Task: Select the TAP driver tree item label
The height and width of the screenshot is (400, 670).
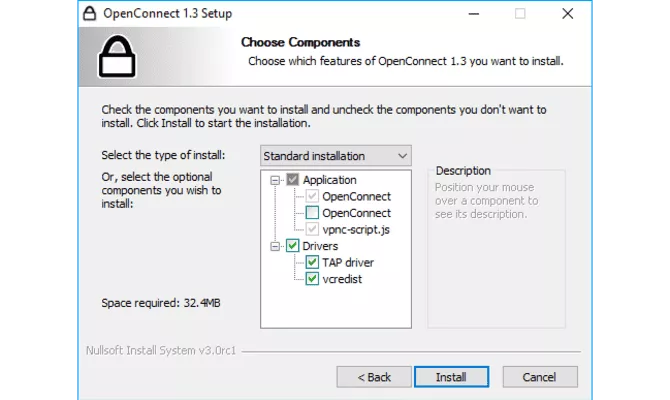Action: point(348,262)
